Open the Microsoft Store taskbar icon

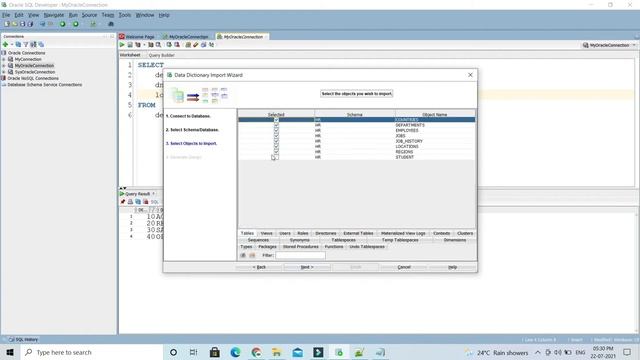pos(215,352)
